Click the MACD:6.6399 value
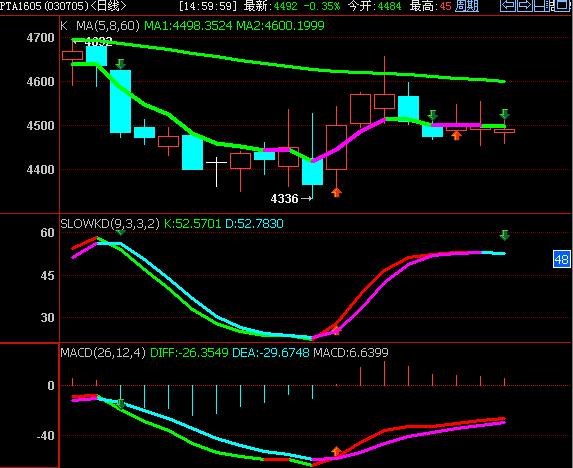 coord(351,353)
